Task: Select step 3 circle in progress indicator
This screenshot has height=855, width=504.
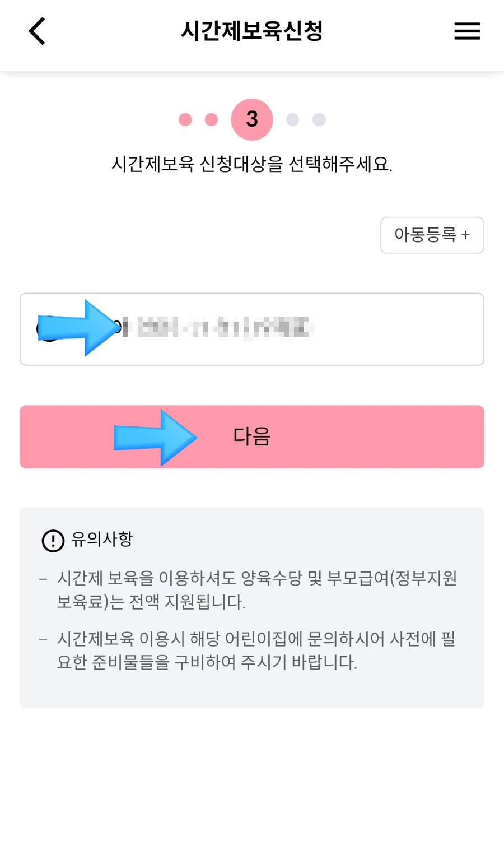Action: pyautogui.click(x=252, y=119)
